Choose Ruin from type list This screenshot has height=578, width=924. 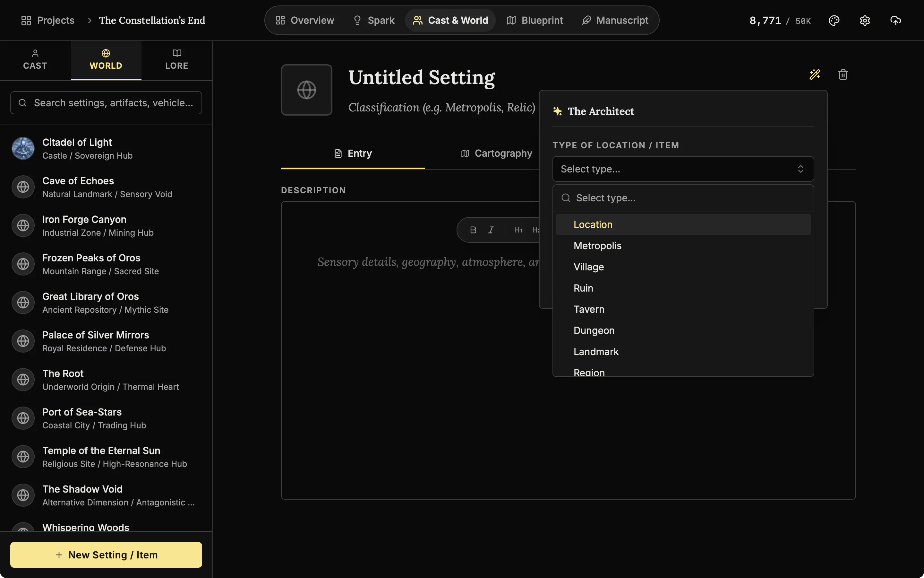pyautogui.click(x=683, y=288)
